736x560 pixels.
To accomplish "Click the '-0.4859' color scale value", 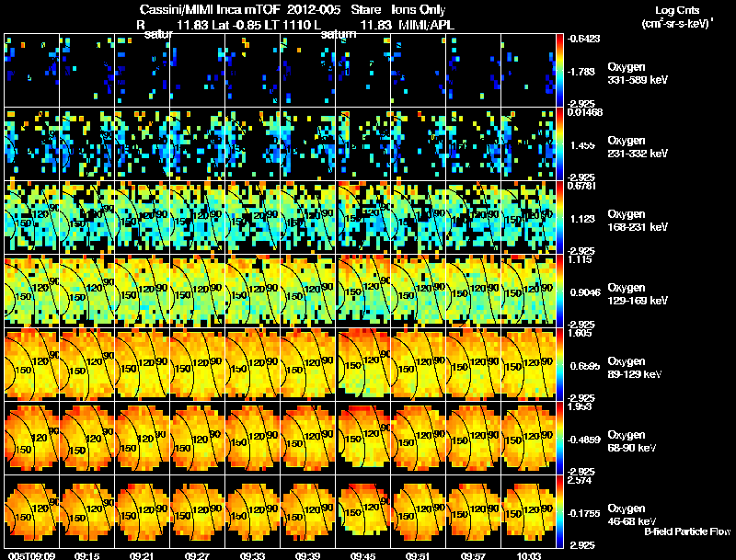I will pos(584,440).
